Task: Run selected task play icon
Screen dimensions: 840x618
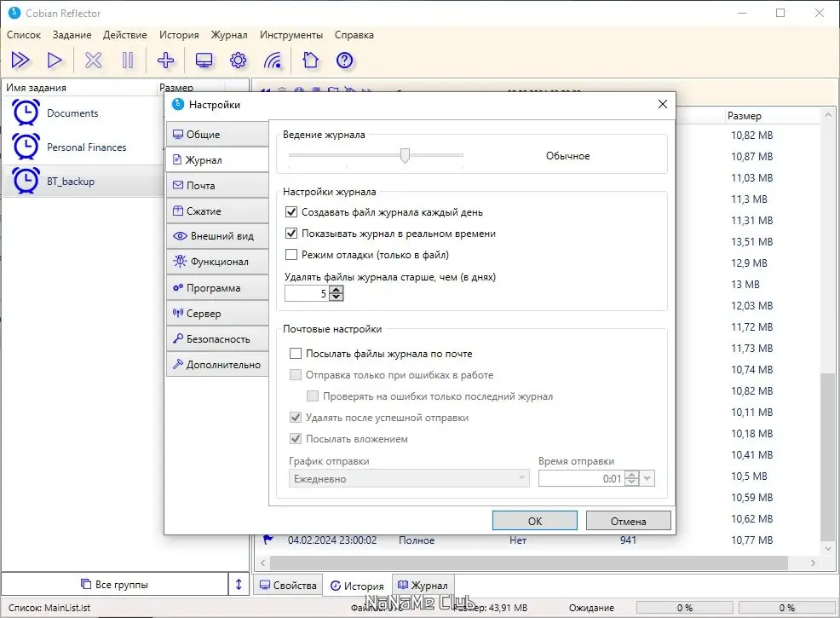Action: [x=55, y=60]
